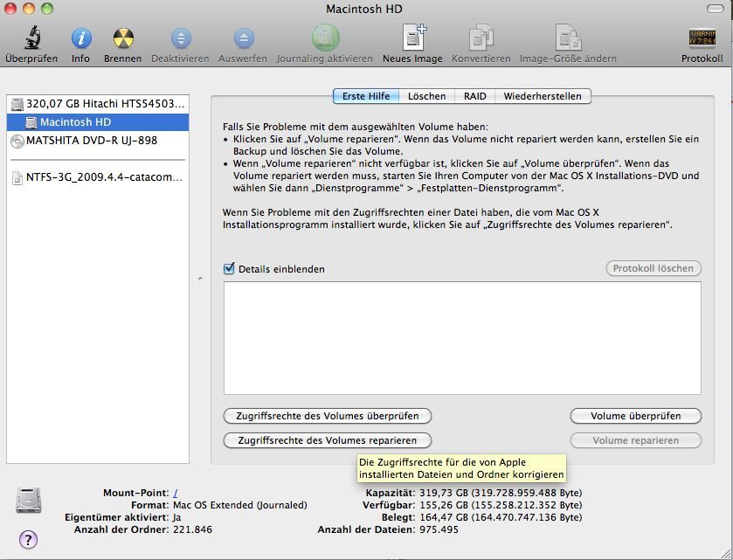The width and height of the screenshot is (733, 560).
Task: Select the NTFS-3G_2009.4.4-catacom image row
Action: (98, 177)
